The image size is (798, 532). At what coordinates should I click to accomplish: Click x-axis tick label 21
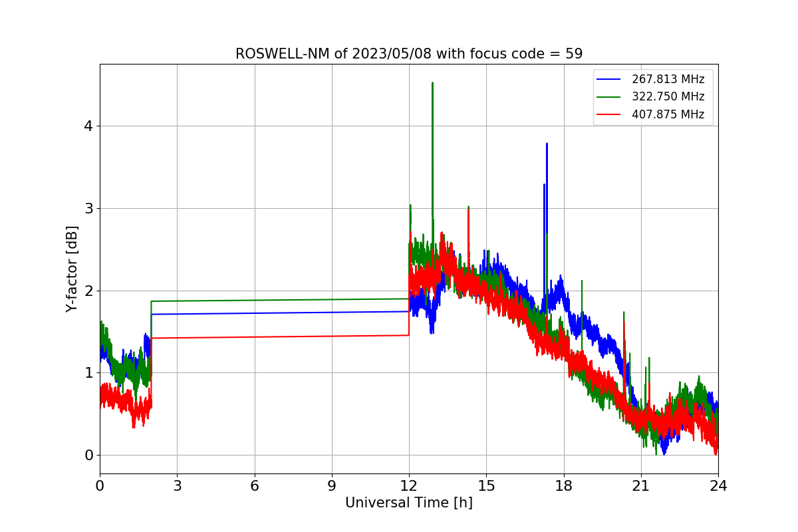(x=641, y=486)
